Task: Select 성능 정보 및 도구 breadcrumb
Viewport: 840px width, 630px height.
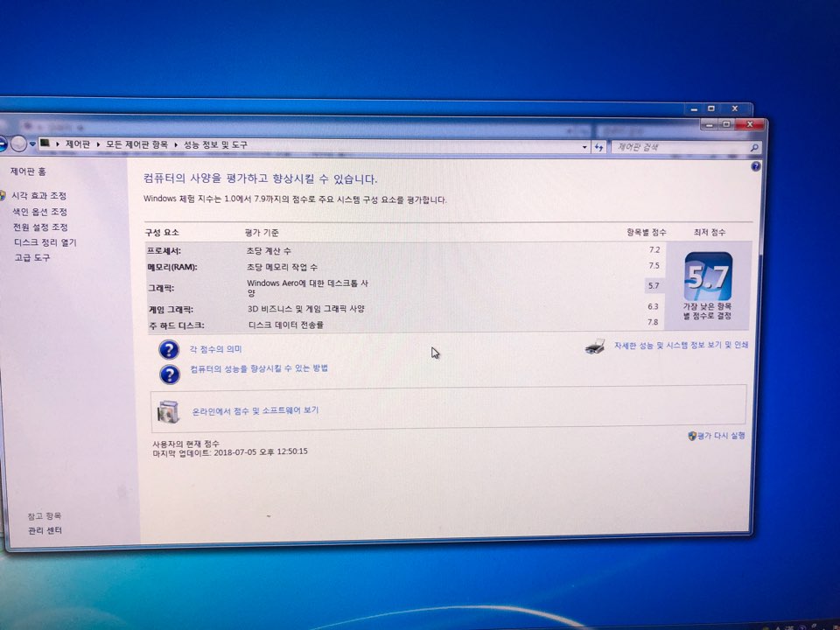Action: pyautogui.click(x=215, y=144)
